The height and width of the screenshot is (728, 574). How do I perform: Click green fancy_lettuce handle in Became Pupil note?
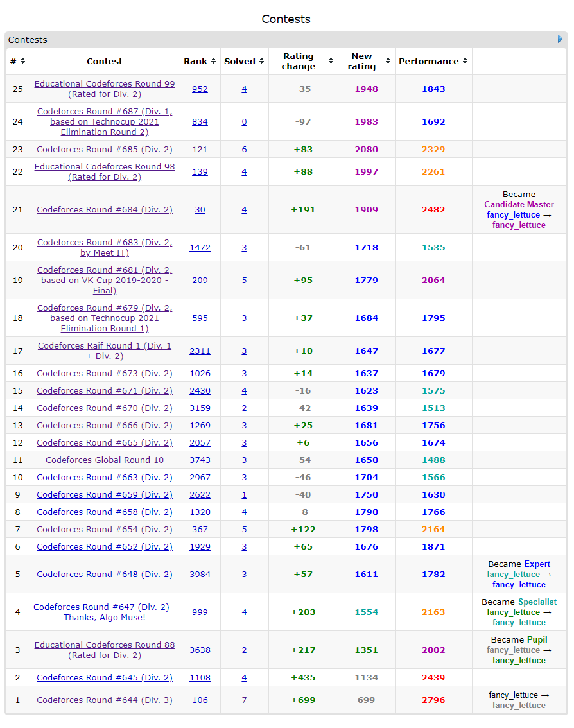coord(519,660)
